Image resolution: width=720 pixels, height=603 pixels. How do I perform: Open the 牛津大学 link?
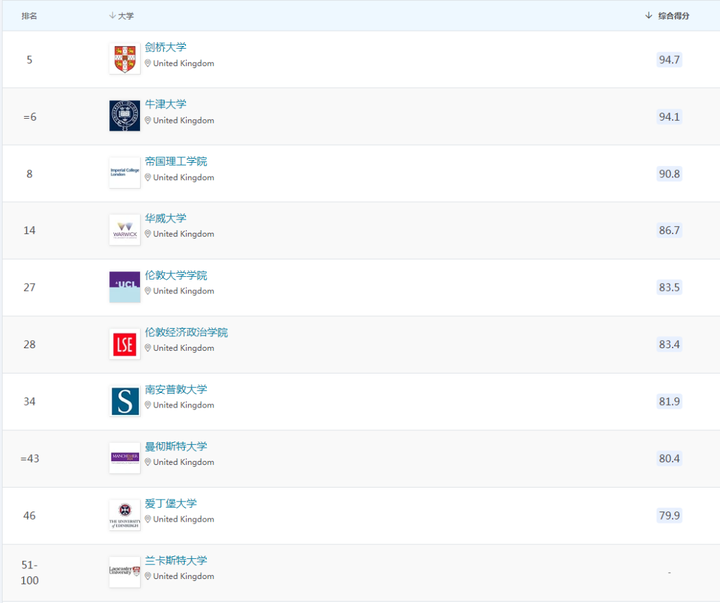[x=166, y=104]
